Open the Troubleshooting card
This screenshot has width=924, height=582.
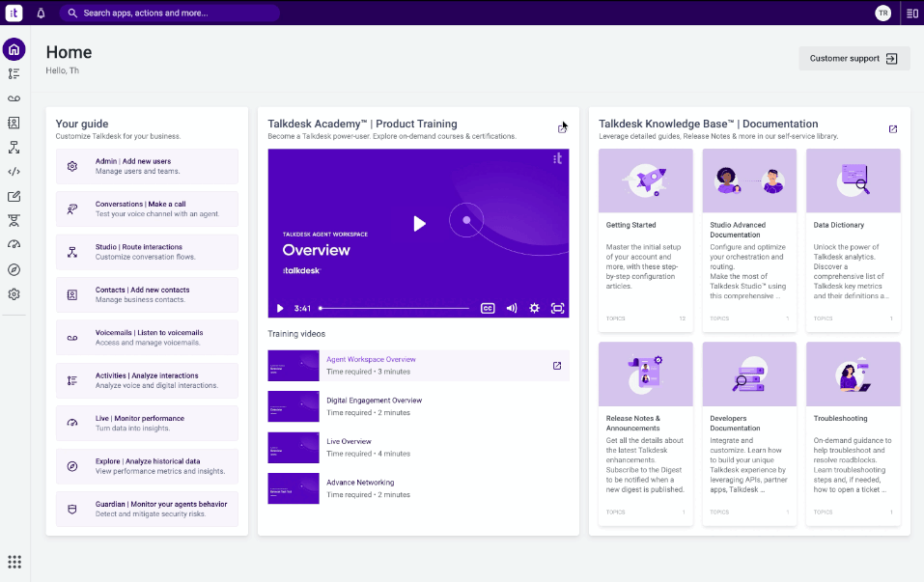pos(854,433)
